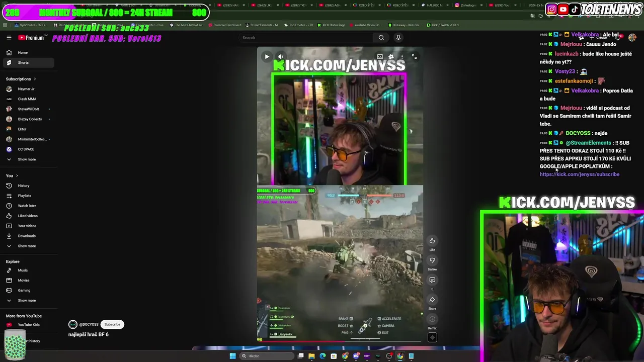The image size is (644, 362).
Task: Open Short's settings gear icon
Action: [x=391, y=57]
